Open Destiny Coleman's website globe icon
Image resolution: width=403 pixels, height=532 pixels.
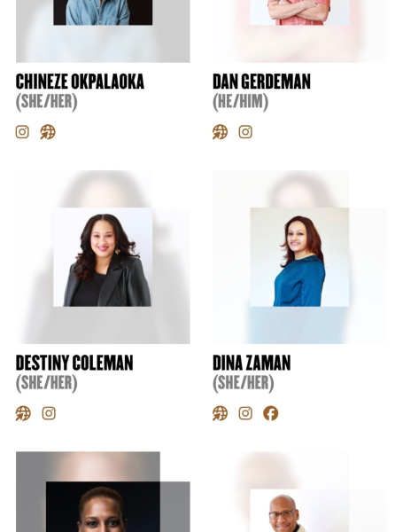coord(23,413)
